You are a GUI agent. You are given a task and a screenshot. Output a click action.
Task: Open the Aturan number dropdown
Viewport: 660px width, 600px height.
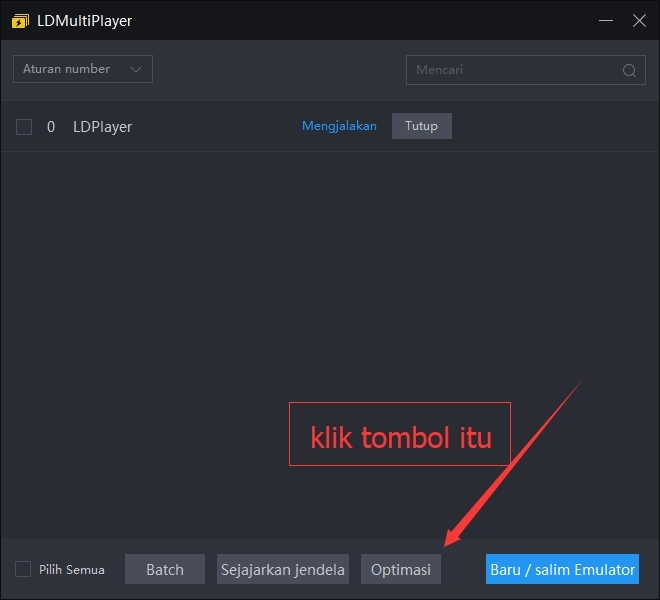[83, 69]
